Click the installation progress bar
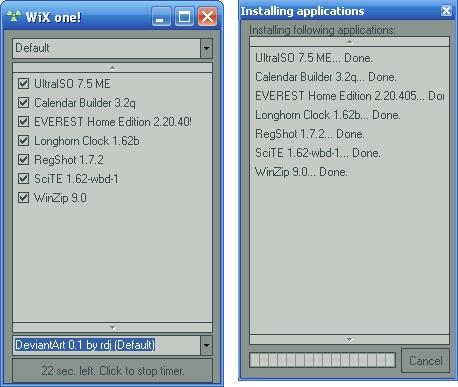Screen dimensions: 458x387 pyautogui.click(x=322, y=360)
